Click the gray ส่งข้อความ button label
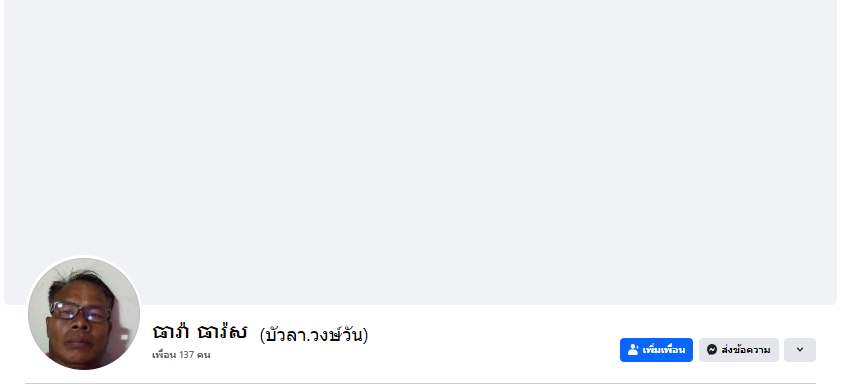 746,350
